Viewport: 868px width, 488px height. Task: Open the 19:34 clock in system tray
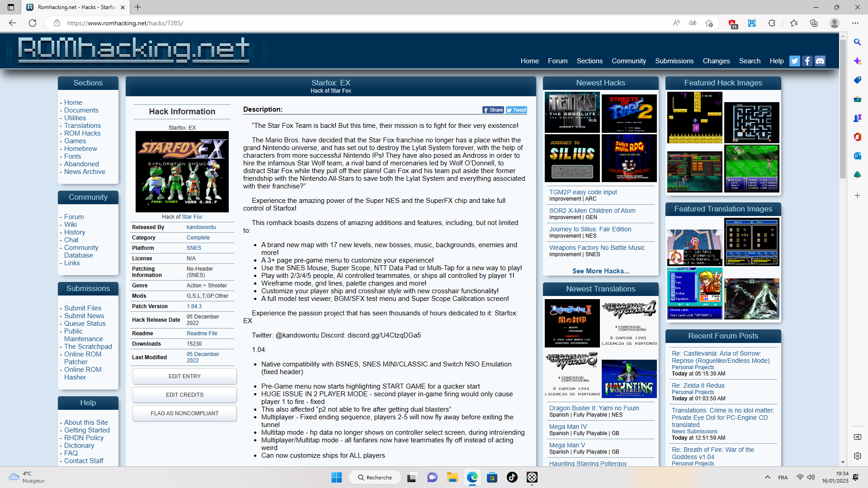point(835,478)
